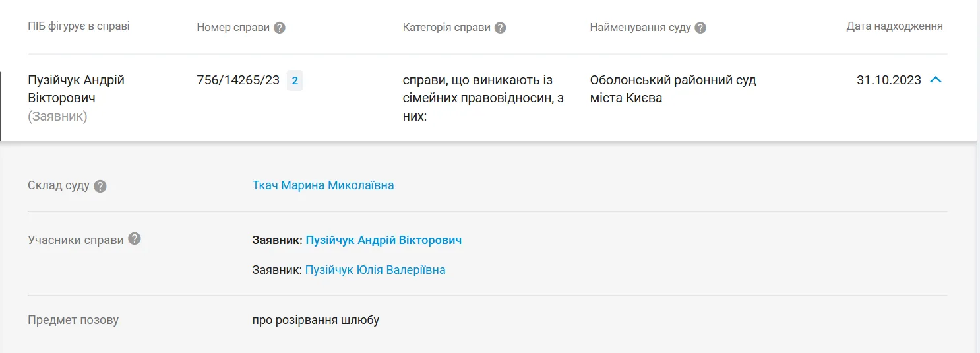Open judge Ткач Марина Миколаївна link
This screenshot has height=353, width=980.
click(323, 185)
